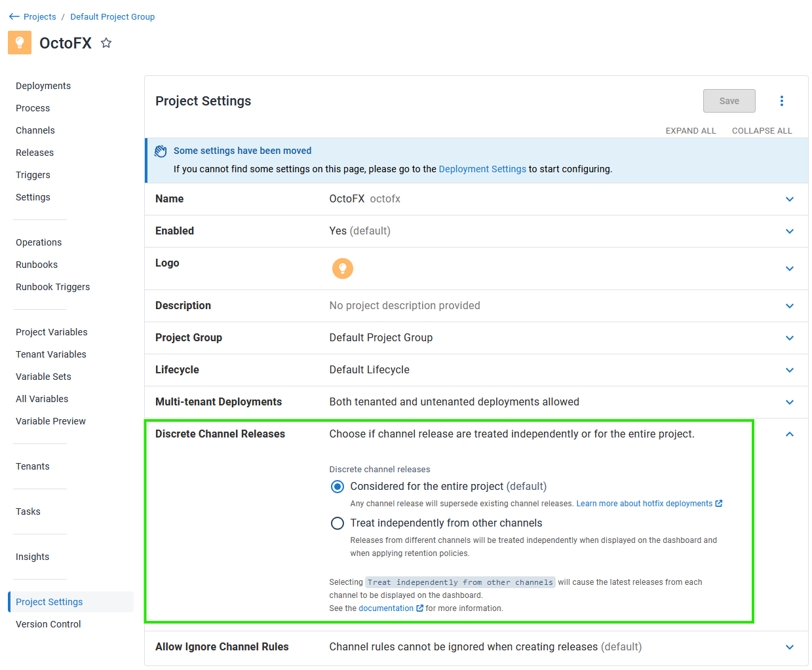This screenshot has height=670, width=812.
Task: Open Version Control in the sidebar
Action: (48, 624)
